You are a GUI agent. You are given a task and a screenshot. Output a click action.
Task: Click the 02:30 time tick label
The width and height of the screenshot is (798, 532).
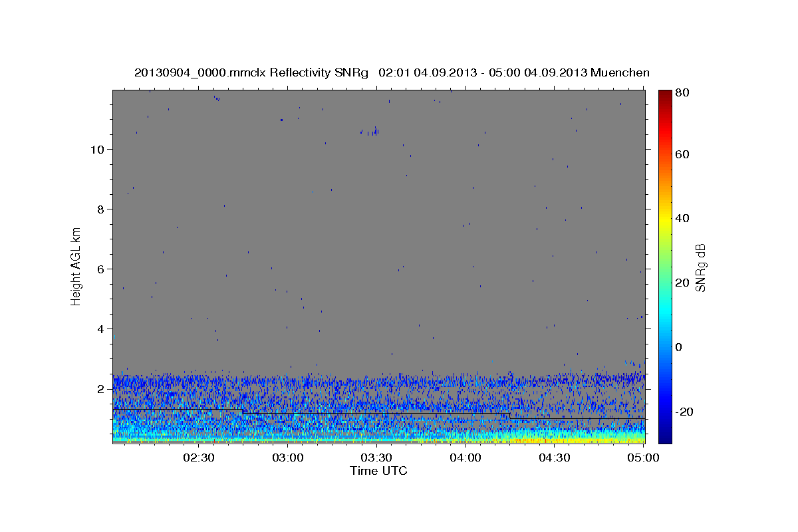199,458
